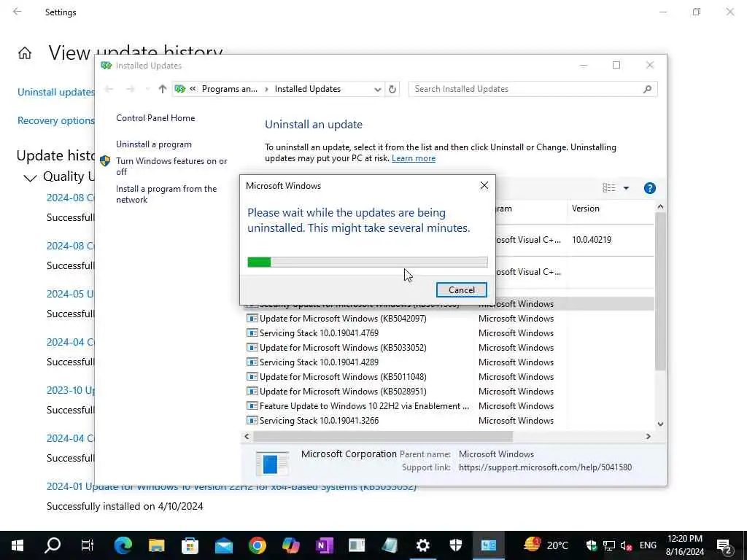Click version value 10.0.40219
This screenshot has width=747, height=560.
pyautogui.click(x=591, y=240)
